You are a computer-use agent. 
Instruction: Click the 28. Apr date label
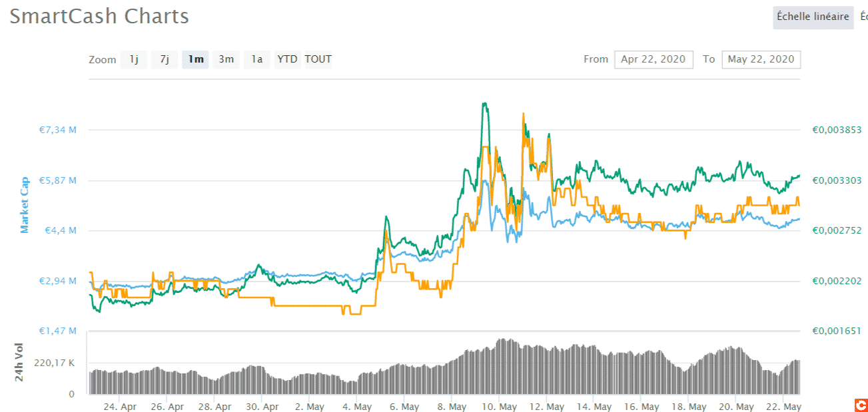215,407
